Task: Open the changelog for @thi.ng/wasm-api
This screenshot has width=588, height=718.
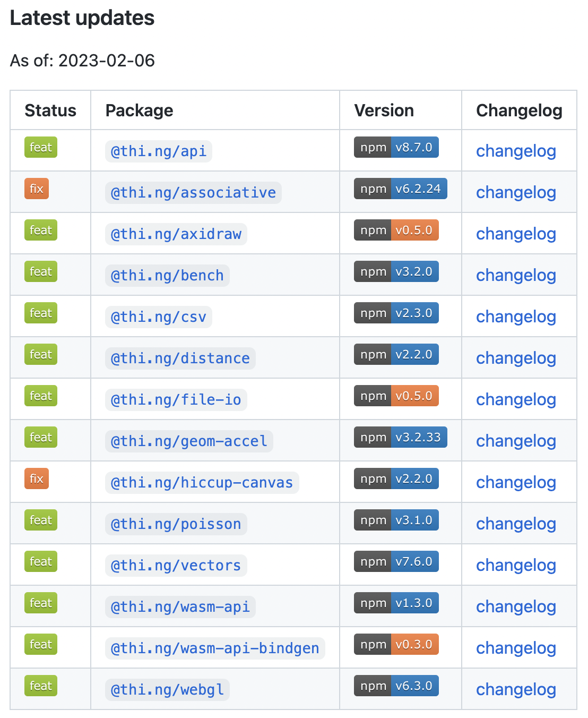Action: pos(516,607)
